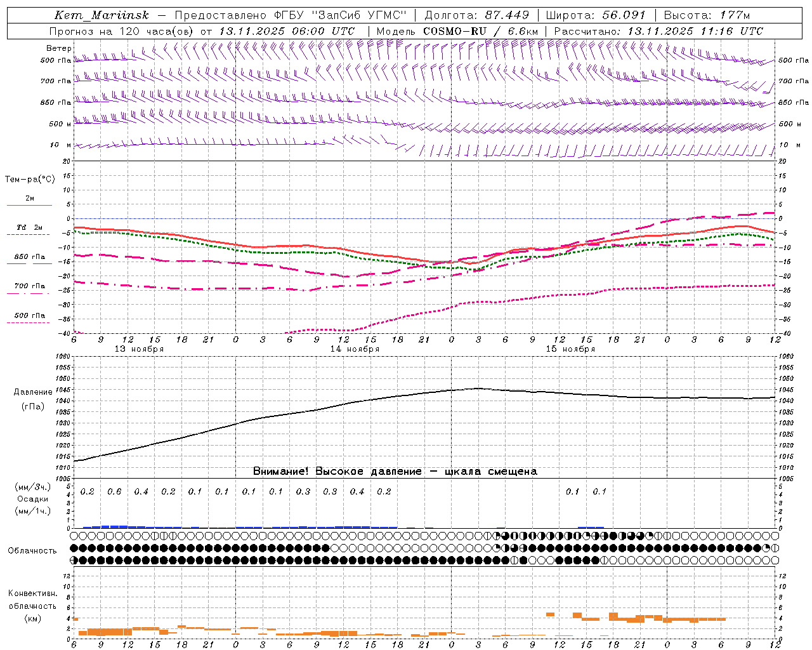Click the precipitation value 0.6

point(114,492)
